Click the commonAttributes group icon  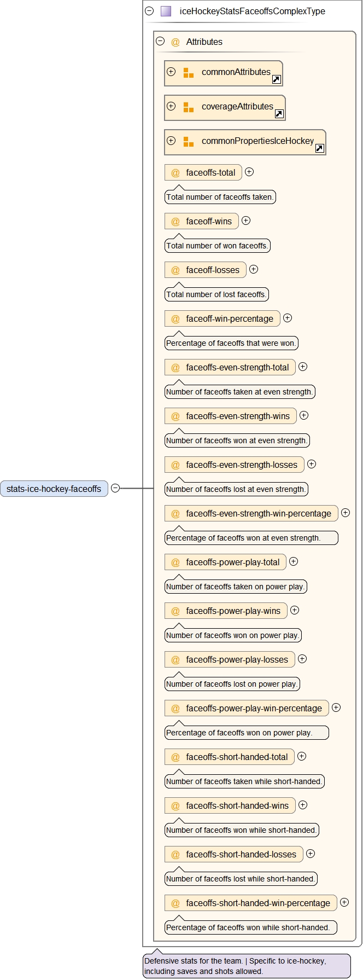pyautogui.click(x=188, y=73)
